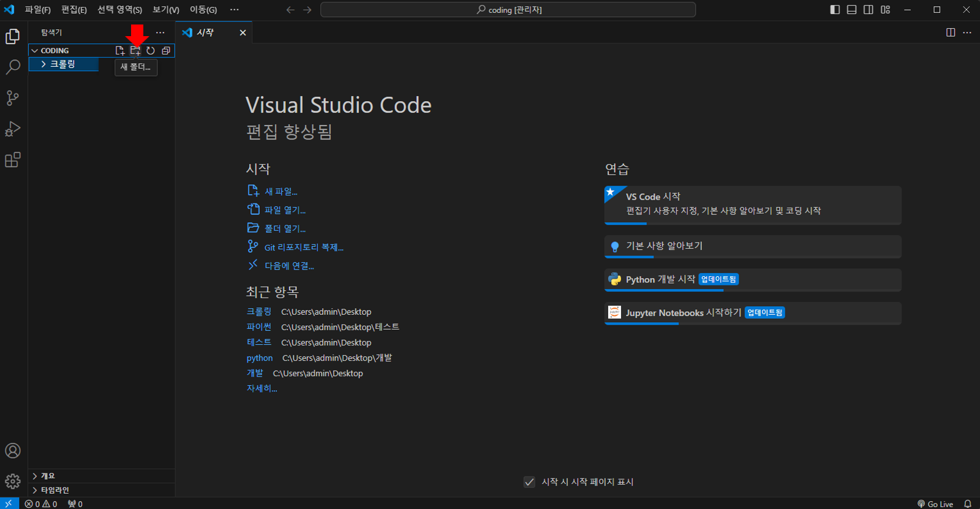Expand the 개요 section
The height and width of the screenshot is (509, 980).
(102, 476)
